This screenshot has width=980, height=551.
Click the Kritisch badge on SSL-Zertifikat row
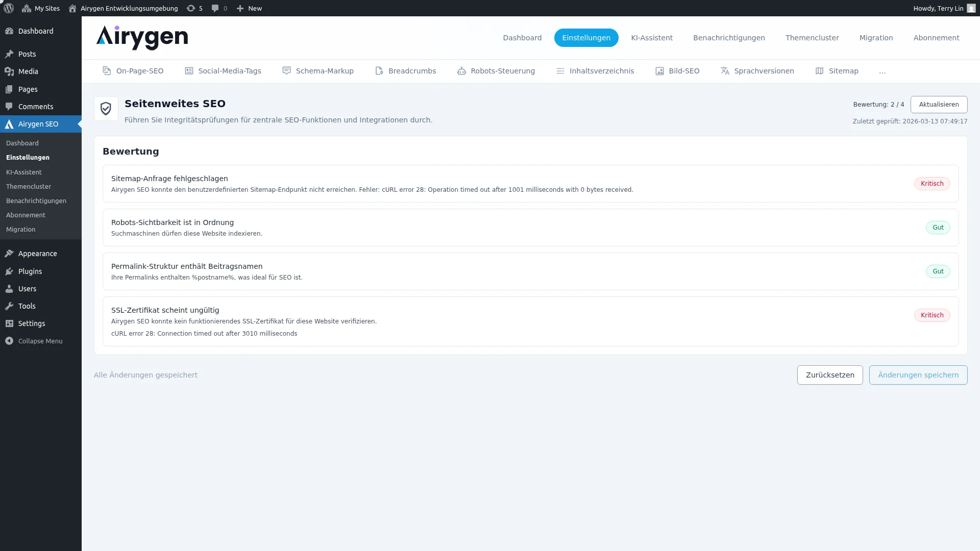coord(932,315)
